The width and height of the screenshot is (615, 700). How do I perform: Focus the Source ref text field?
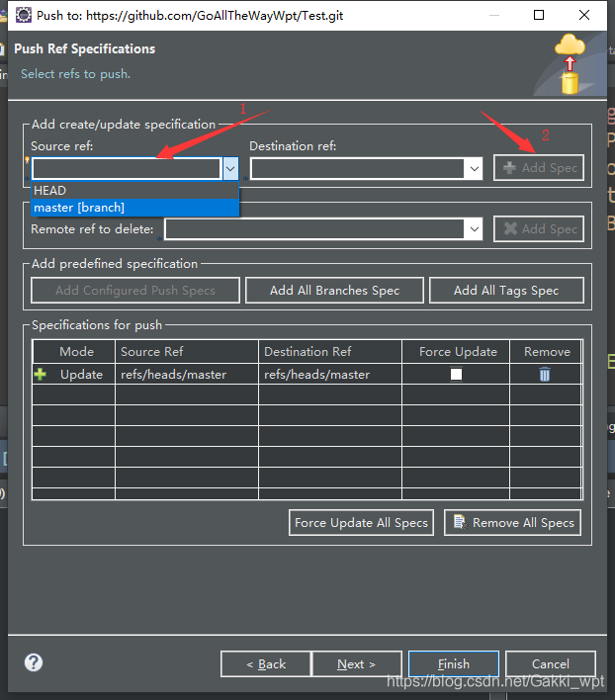pos(127,169)
